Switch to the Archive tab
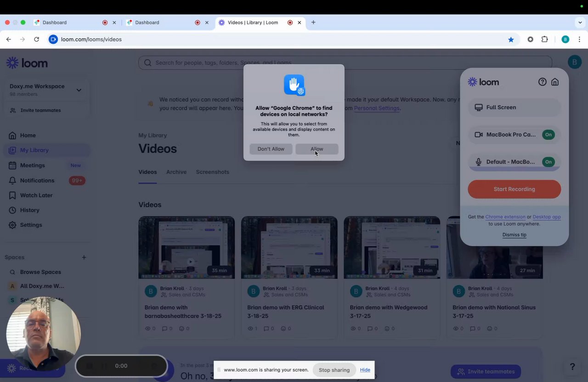Screen dimensions: 588x382 (x=176, y=172)
